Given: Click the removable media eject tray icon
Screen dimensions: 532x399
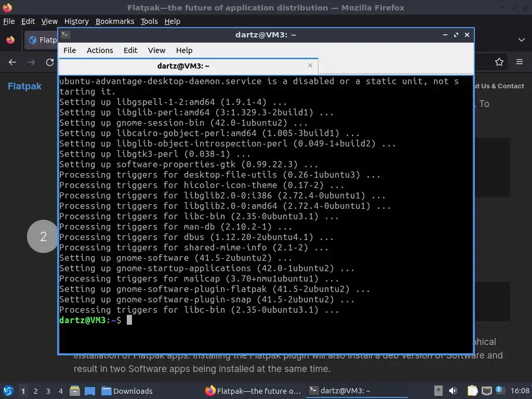Looking at the screenshot, I should pyautogui.click(x=438, y=391).
